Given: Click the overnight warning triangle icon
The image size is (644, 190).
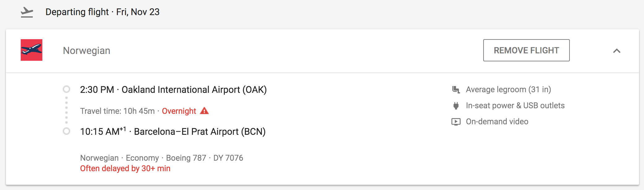Looking at the screenshot, I should [204, 111].
